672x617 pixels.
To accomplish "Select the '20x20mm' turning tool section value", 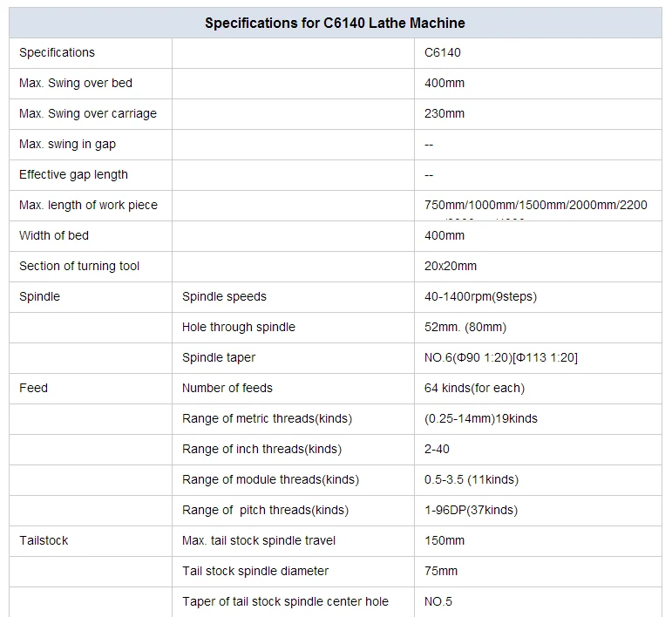I will [x=451, y=266].
